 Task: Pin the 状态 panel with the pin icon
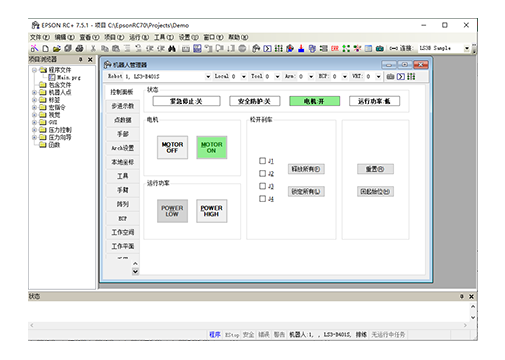(462, 296)
